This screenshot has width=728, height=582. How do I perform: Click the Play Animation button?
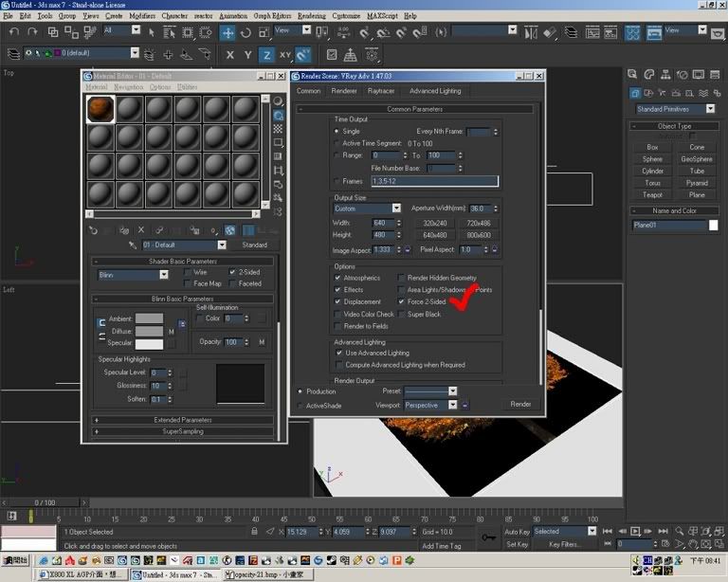[x=635, y=531]
